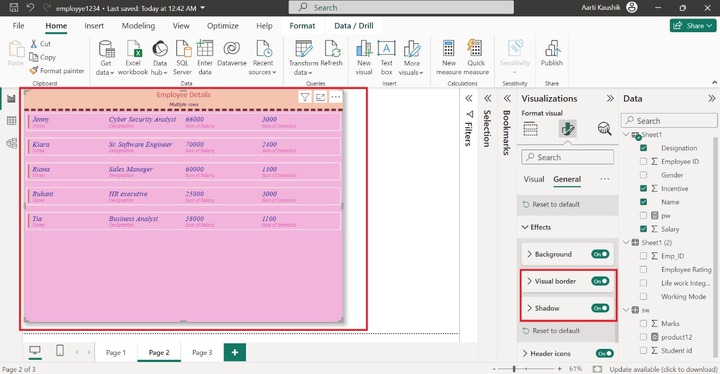This screenshot has width=720, height=374.
Task: Open the Analytics magnifier icon
Action: coord(604,129)
